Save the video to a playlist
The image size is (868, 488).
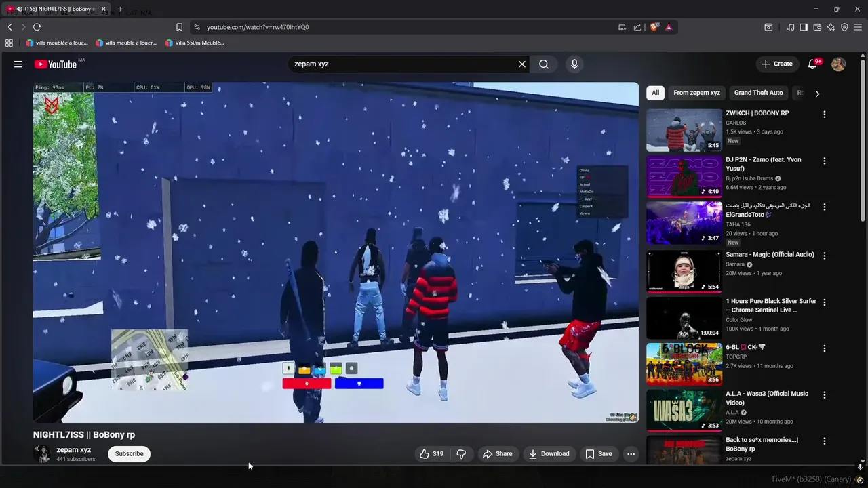pyautogui.click(x=599, y=454)
